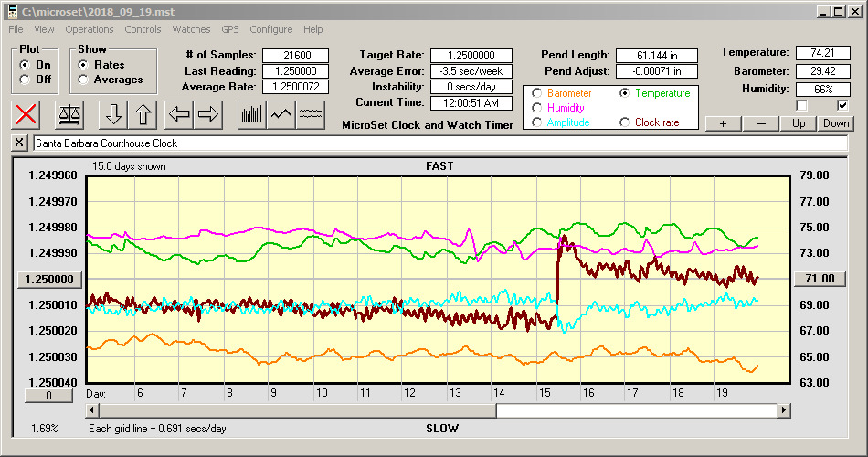Click the balance scales icon button

pos(69,114)
